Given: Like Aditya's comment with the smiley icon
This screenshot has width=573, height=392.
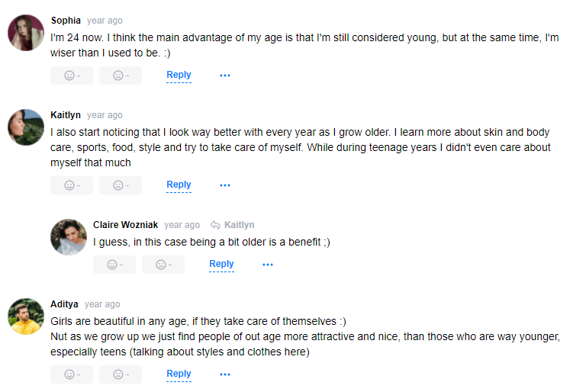Looking at the screenshot, I should pyautogui.click(x=72, y=374).
